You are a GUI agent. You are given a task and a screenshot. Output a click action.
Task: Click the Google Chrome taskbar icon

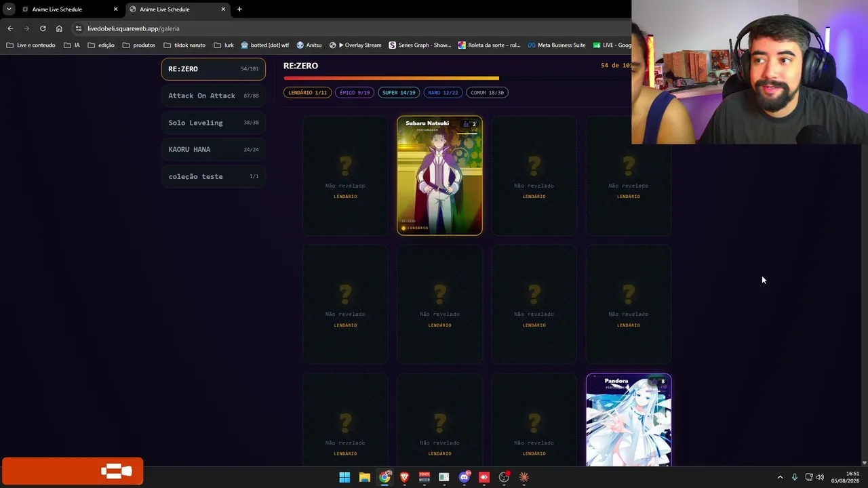pyautogui.click(x=384, y=477)
